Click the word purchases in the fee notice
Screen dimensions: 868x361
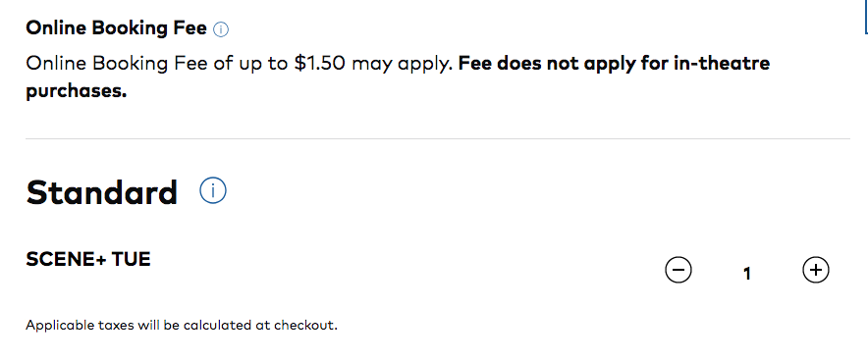pos(77,91)
